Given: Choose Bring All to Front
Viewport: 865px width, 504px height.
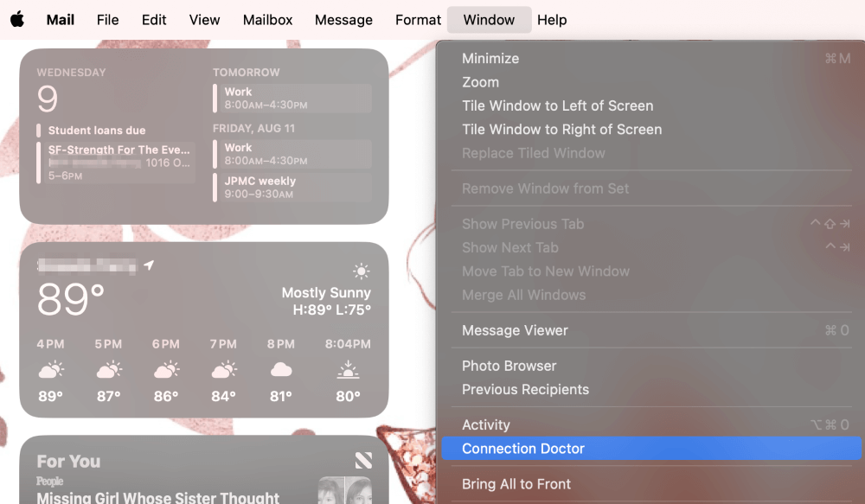Looking at the screenshot, I should tap(651, 483).
